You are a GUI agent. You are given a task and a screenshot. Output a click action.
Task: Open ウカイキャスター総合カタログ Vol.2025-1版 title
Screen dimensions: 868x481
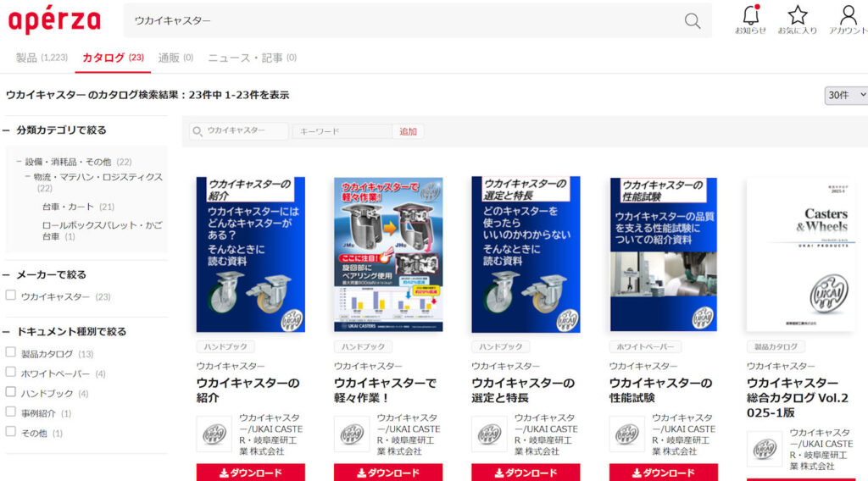tap(798, 397)
